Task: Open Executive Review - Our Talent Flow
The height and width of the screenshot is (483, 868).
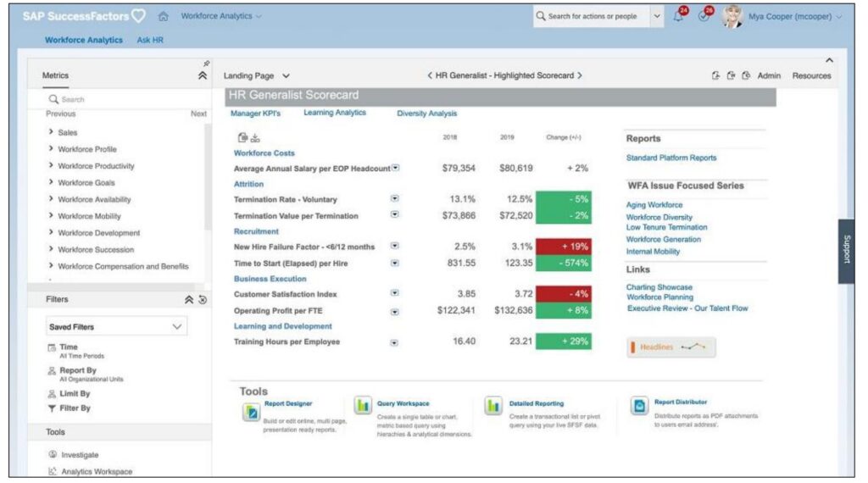Action: tap(687, 308)
